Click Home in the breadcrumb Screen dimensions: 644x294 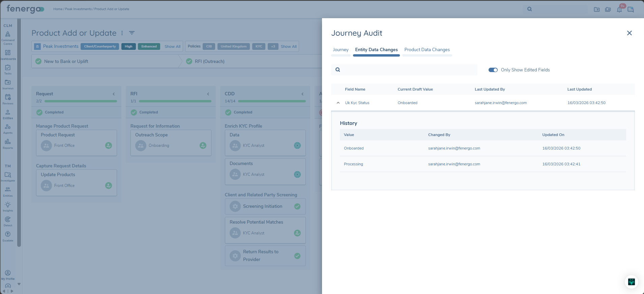pos(58,9)
